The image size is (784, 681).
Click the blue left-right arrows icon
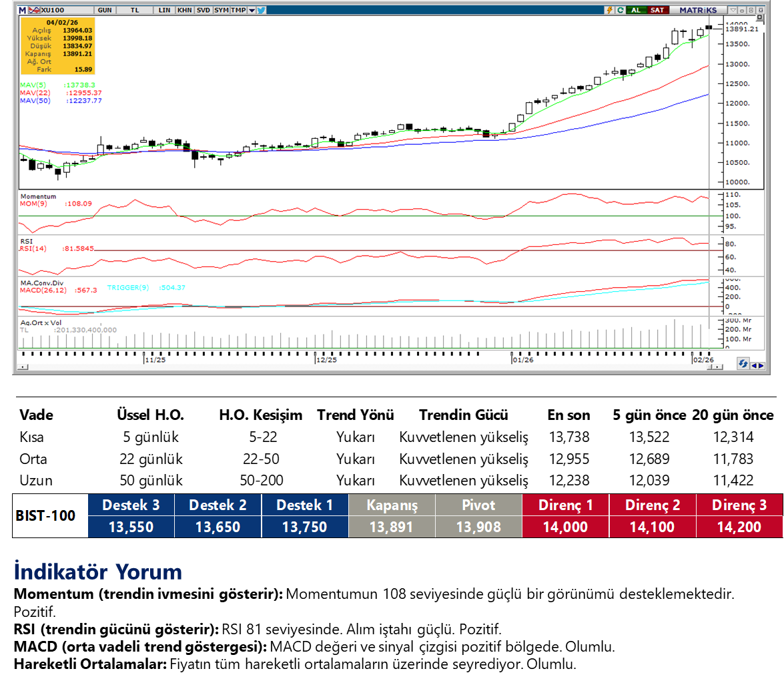pyautogui.click(x=757, y=365)
